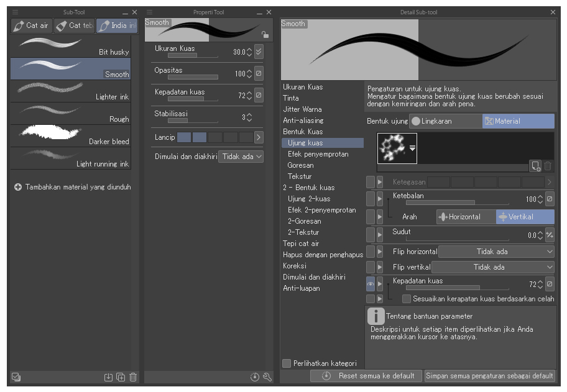Enable the Perlihatkan kategori checkbox
Screen dimensions: 567x392
[x=287, y=363]
